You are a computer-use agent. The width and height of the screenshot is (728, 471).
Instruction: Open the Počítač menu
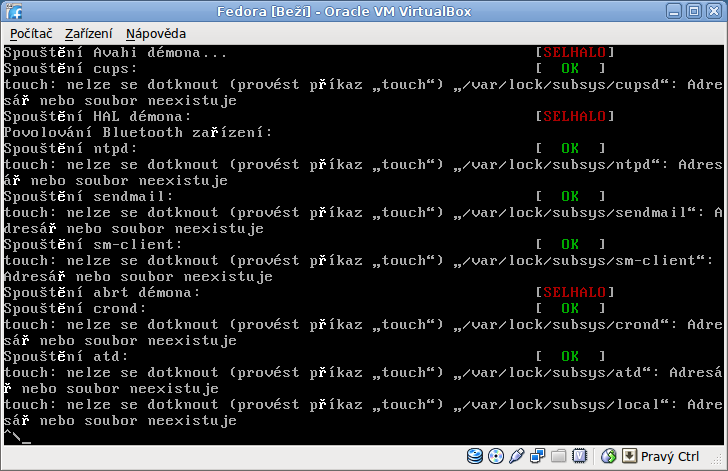coord(31,34)
